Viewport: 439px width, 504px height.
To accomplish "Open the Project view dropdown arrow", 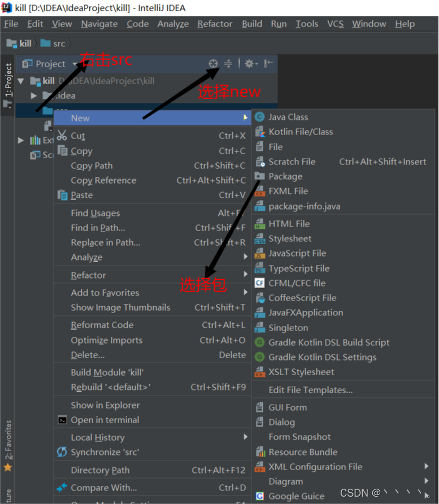I will pos(75,64).
